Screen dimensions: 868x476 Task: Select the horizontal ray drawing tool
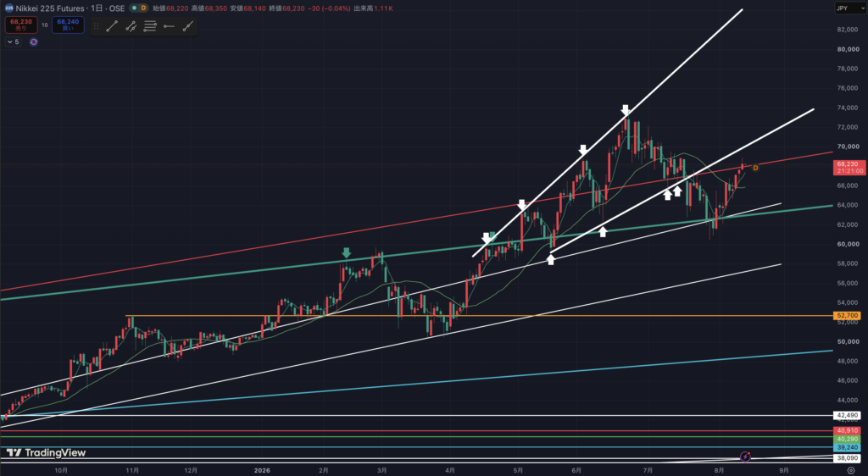coord(169,26)
